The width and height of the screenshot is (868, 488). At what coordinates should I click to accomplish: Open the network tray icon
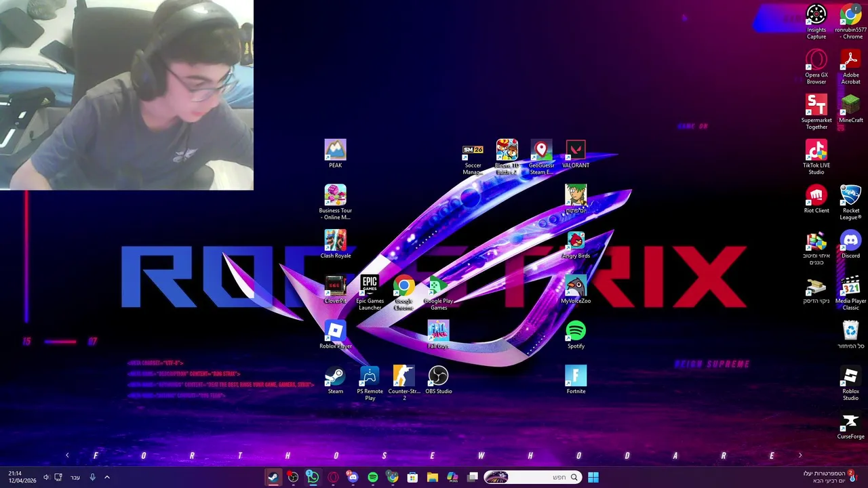click(58, 477)
